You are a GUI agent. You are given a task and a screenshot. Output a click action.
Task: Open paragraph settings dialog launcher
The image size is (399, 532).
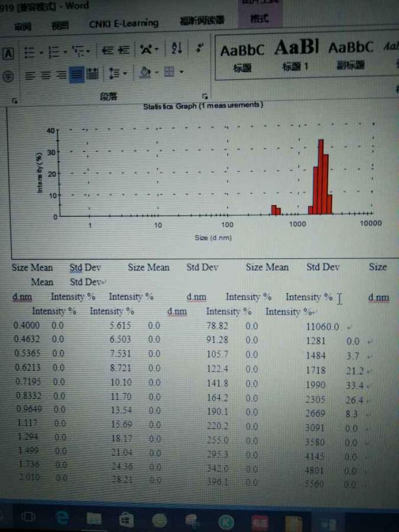[205, 96]
